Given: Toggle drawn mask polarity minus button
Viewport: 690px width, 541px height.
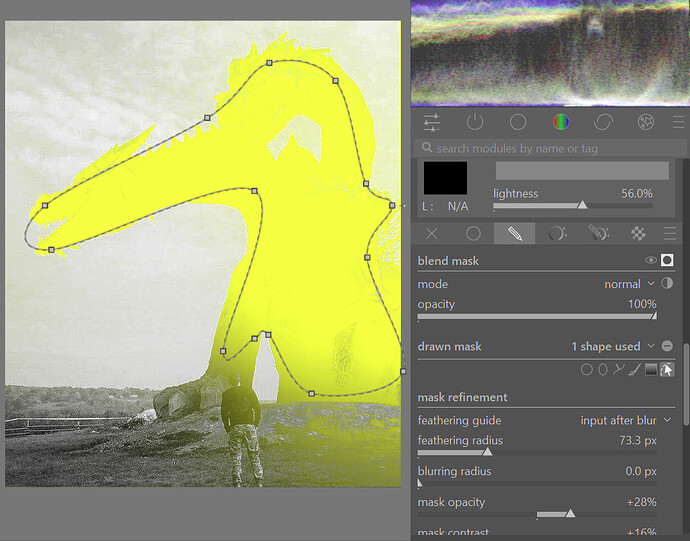Looking at the screenshot, I should 667,346.
